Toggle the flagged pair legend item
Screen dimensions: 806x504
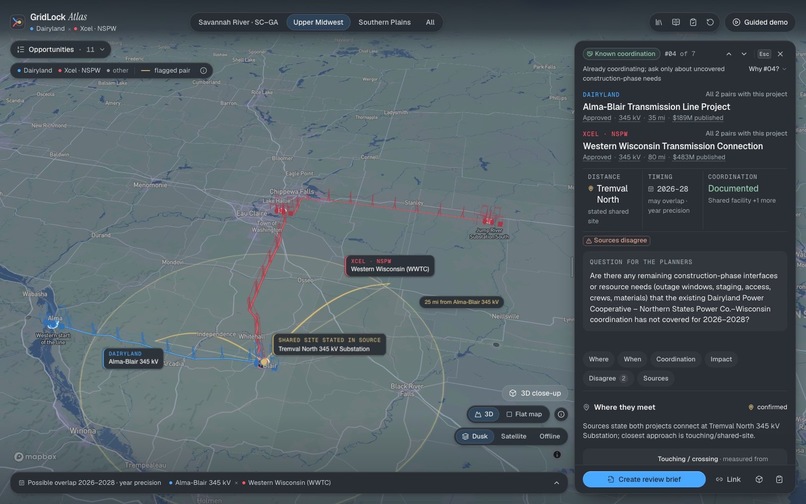[x=166, y=70]
